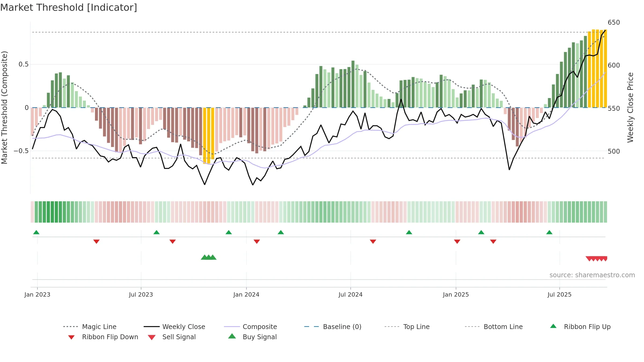Click the yellow bars at the top right
Image resolution: width=644 pixels, height=362 pixels.
pos(597,69)
